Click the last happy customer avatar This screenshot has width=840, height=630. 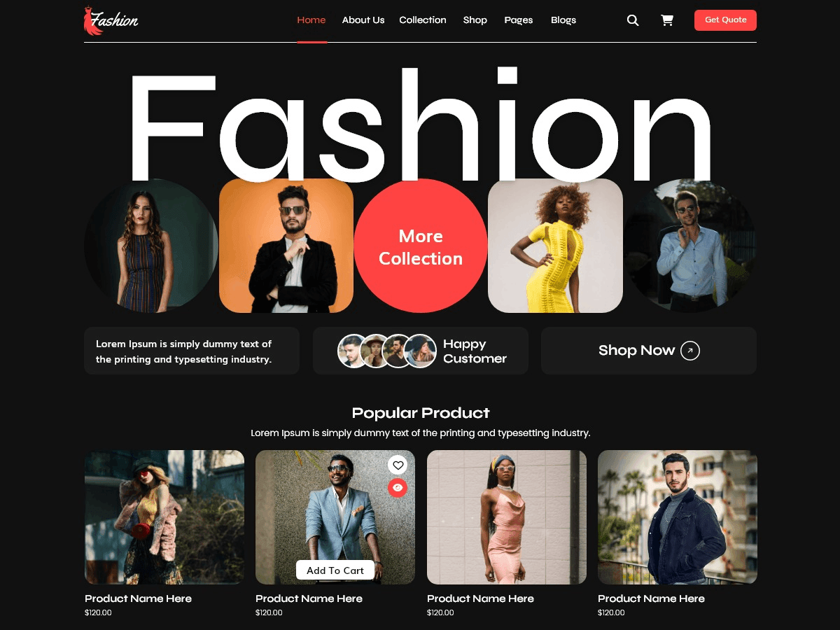[x=421, y=351]
